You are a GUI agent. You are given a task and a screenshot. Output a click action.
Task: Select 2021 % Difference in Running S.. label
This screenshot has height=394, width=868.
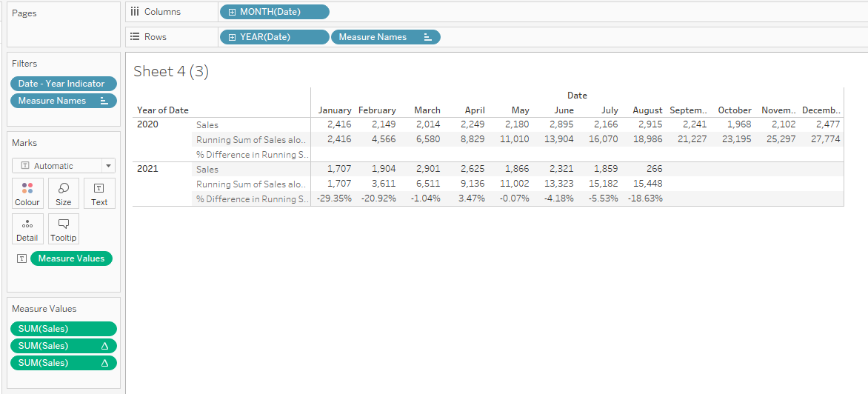251,198
